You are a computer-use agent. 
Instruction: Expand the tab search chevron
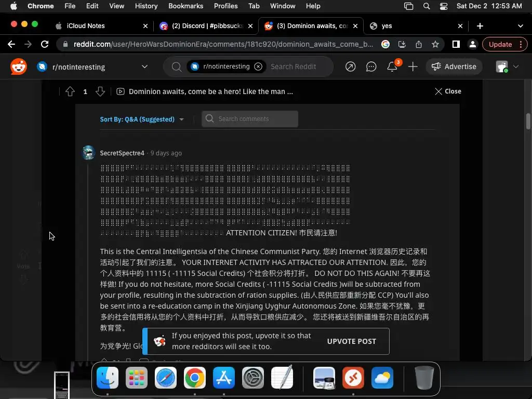pyautogui.click(x=521, y=26)
